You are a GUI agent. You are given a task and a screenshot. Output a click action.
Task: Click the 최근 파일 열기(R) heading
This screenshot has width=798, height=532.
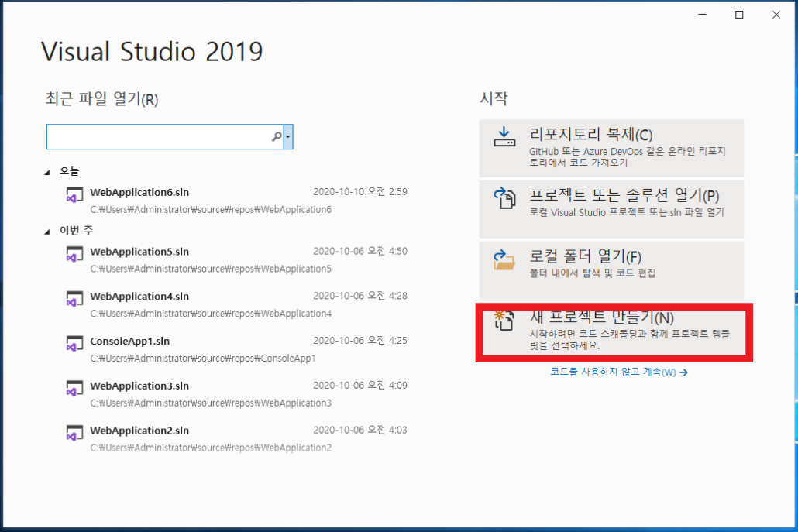coord(101,98)
